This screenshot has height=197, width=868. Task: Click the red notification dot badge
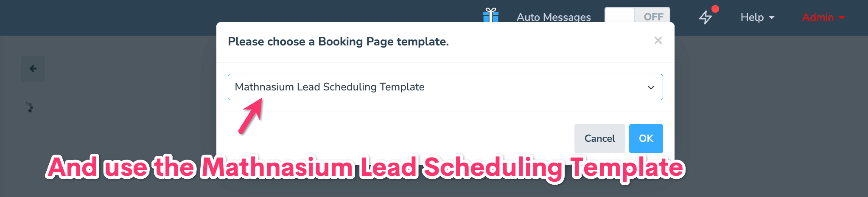pos(715,8)
